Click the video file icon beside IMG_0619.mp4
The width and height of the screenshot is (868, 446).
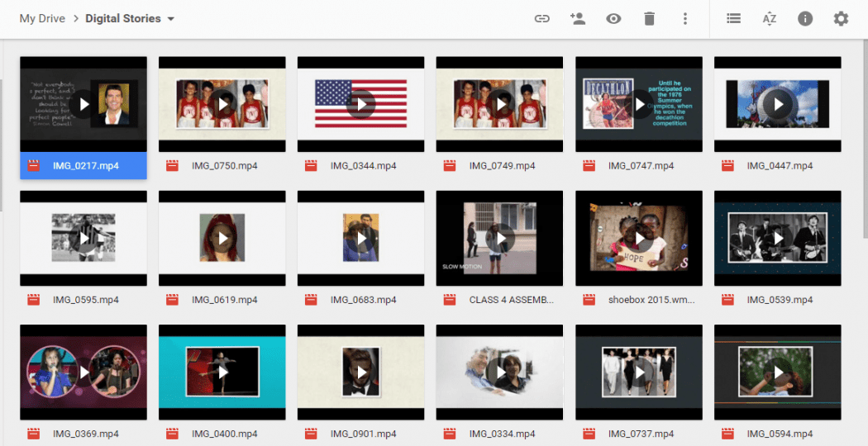click(x=172, y=300)
